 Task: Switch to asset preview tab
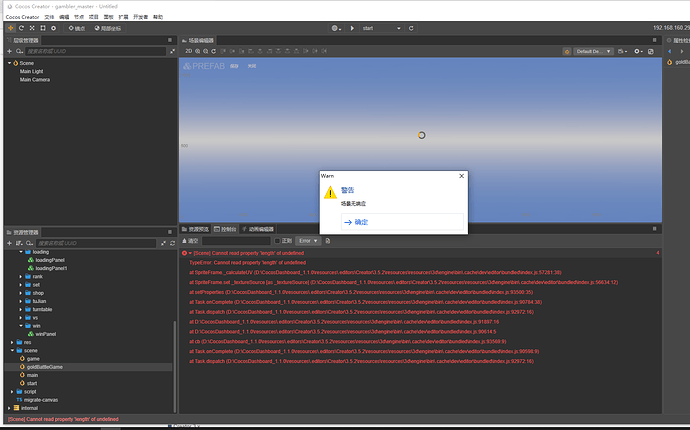196,229
